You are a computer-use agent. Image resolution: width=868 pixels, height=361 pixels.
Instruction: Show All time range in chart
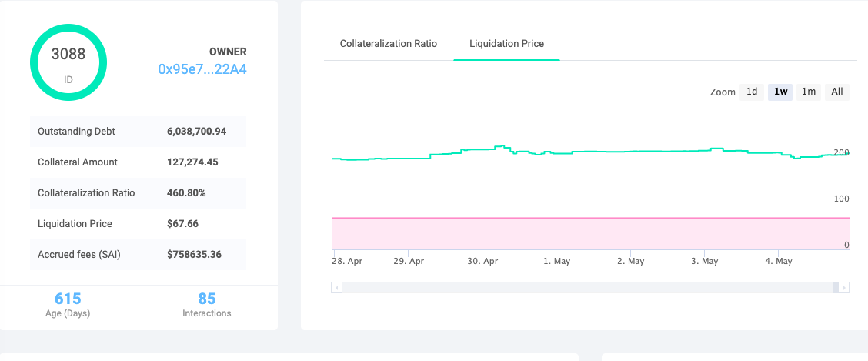837,92
